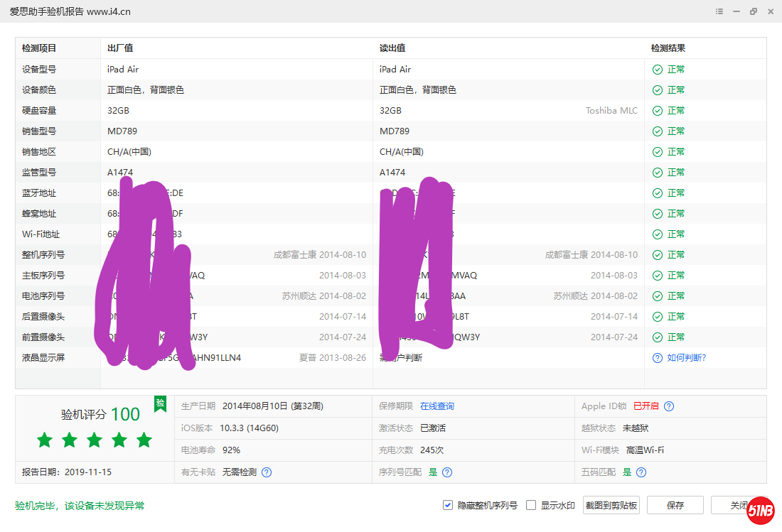Screen dimensions: 782x532
Task: Enable the 显示水印 checkbox
Action: click(530, 505)
